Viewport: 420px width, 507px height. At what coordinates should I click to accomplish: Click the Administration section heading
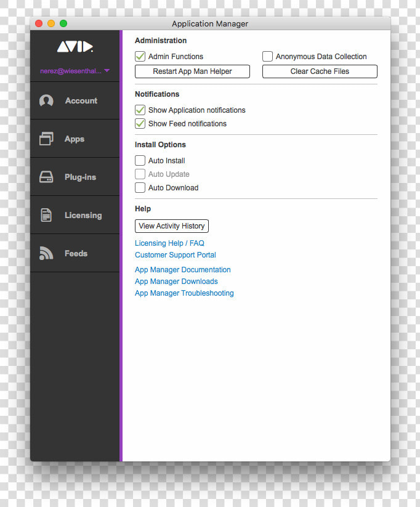coord(161,41)
